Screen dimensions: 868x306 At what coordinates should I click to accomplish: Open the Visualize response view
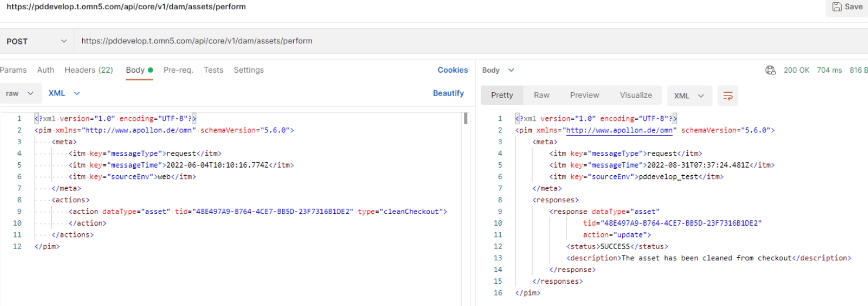636,95
